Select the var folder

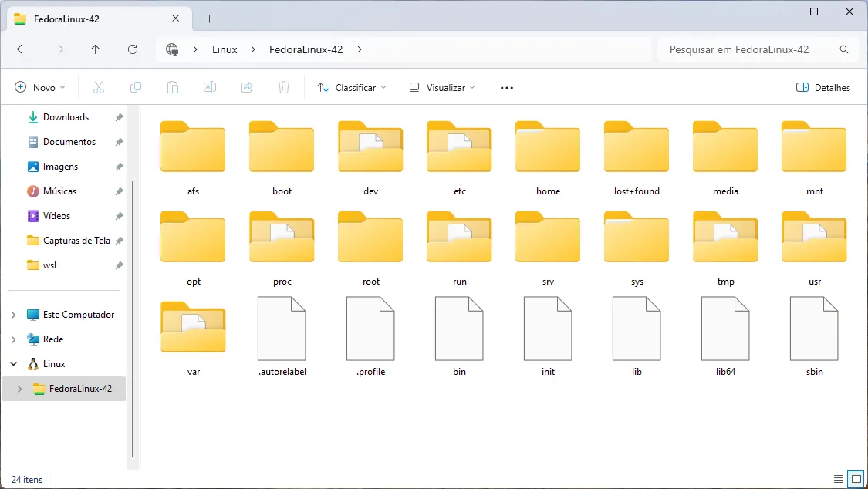(x=193, y=339)
